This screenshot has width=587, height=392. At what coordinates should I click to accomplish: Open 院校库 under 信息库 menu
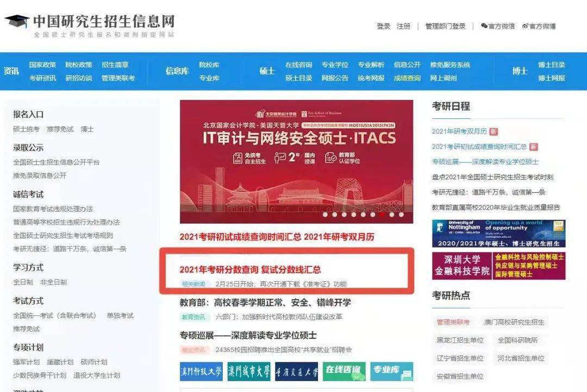point(209,65)
